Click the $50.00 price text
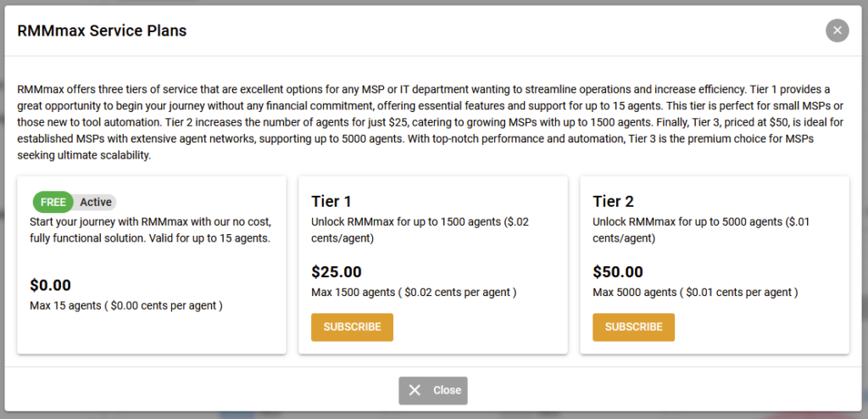868x419 pixels. 618,272
